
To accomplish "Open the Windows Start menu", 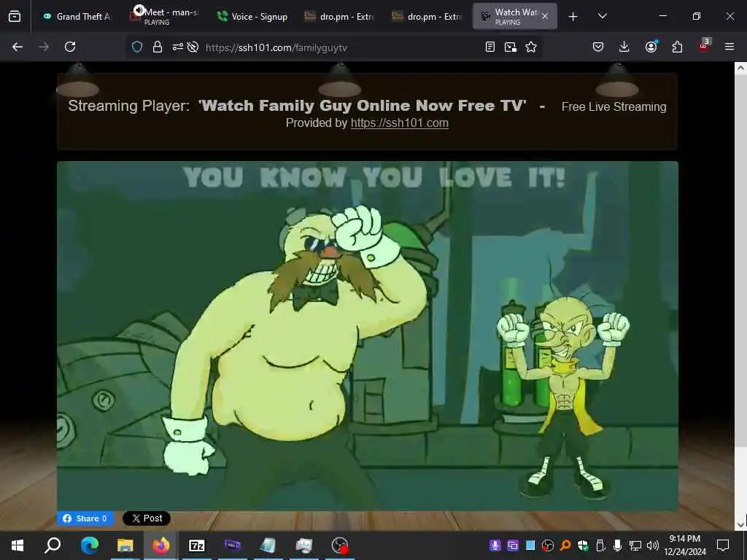I will pyautogui.click(x=18, y=545).
